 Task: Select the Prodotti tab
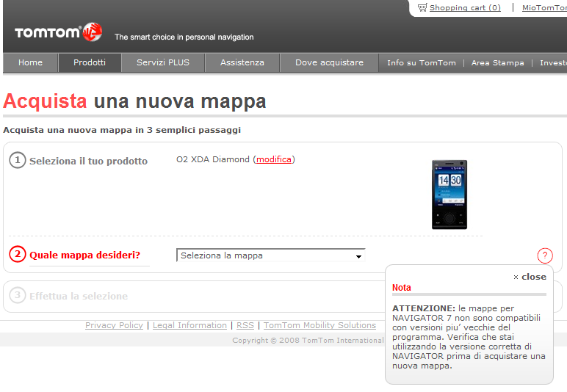point(90,63)
